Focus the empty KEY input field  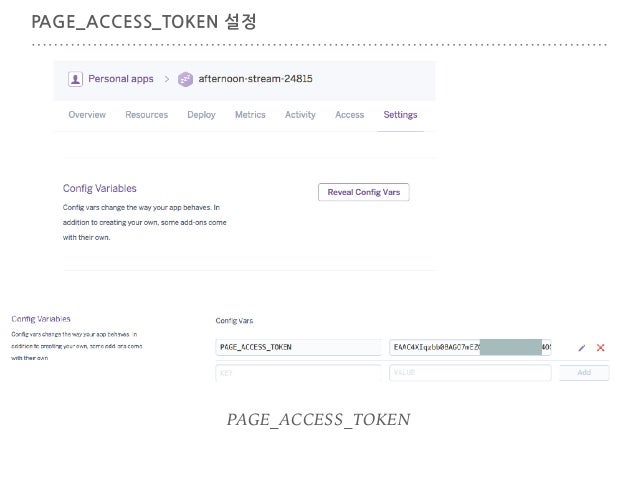click(298, 373)
